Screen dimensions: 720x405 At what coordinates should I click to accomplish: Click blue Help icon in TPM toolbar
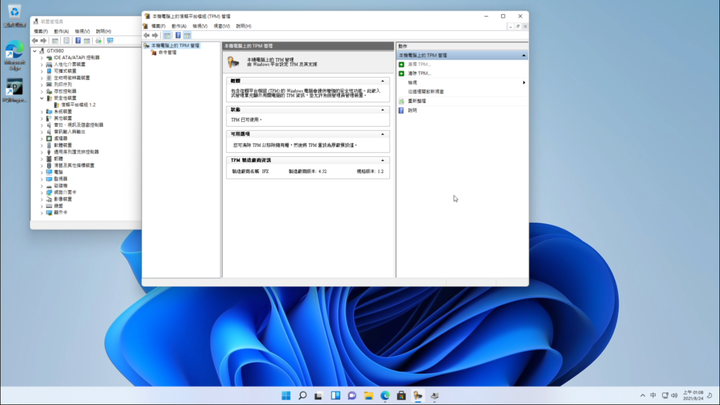pyautogui.click(x=178, y=35)
